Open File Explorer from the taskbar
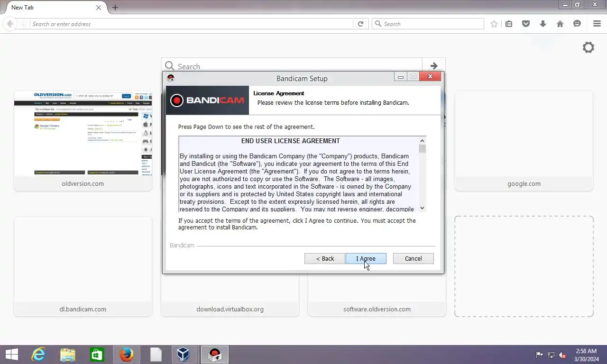The height and width of the screenshot is (364, 607). (68, 355)
